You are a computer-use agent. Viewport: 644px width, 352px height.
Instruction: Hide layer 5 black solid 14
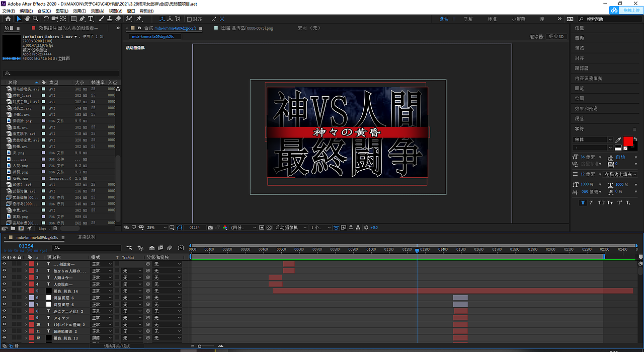4,291
